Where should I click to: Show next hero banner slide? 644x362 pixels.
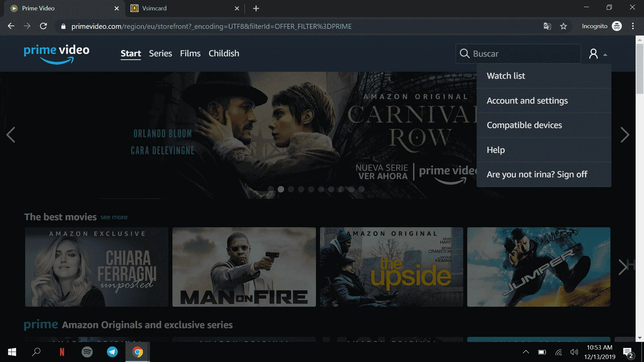[625, 135]
